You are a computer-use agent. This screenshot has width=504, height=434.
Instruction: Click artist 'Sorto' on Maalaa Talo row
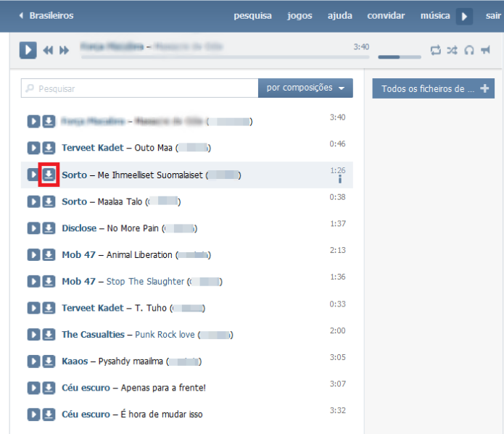click(x=74, y=201)
